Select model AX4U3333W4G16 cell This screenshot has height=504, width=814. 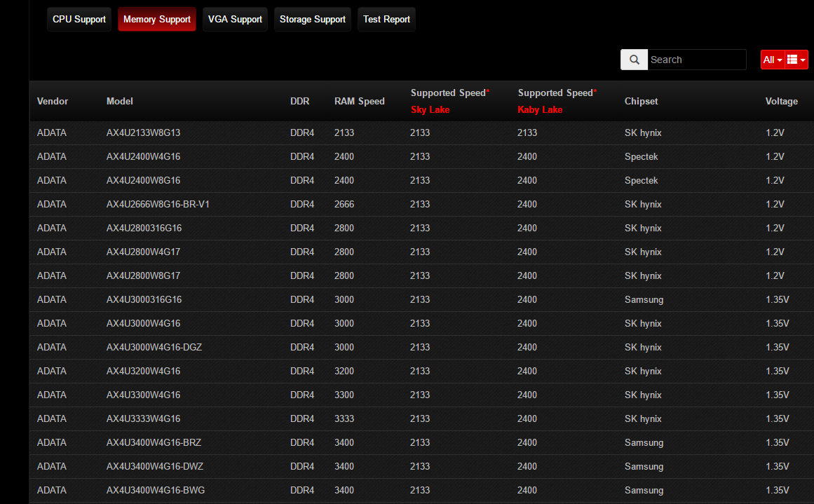pyautogui.click(x=143, y=419)
